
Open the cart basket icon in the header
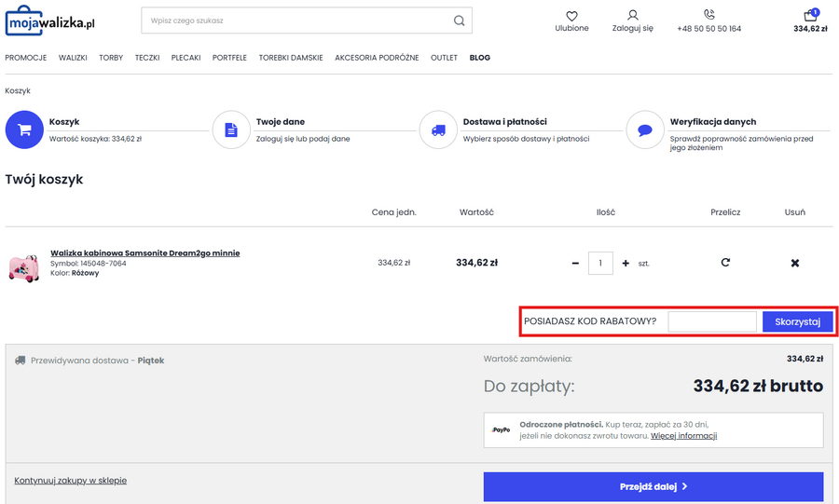click(810, 16)
